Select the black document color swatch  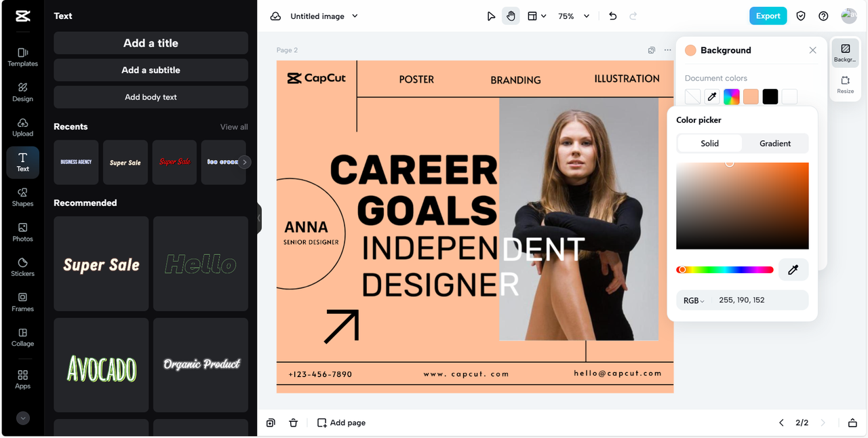[770, 97]
